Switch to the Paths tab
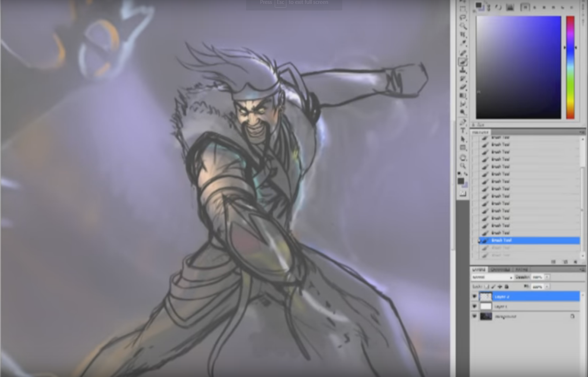Viewport: 588px width, 377px height. tap(521, 269)
